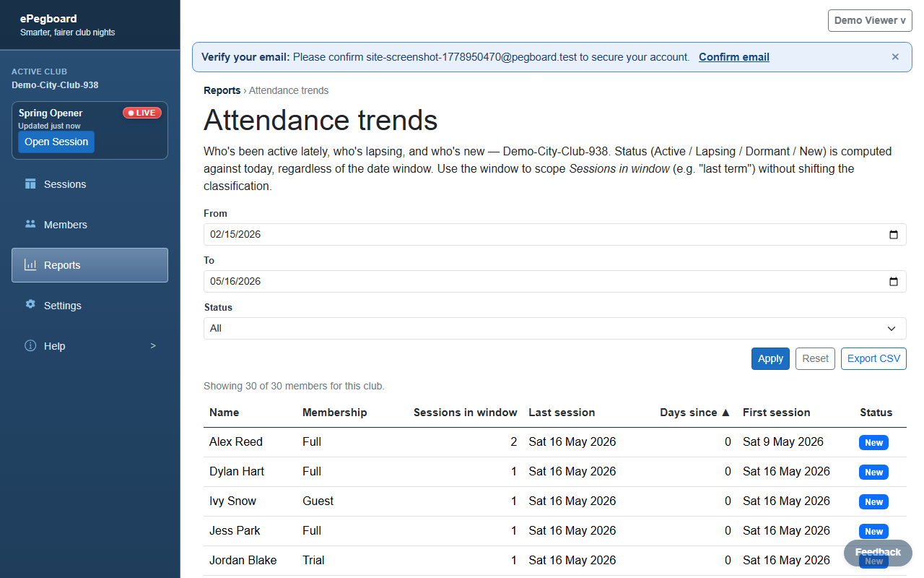This screenshot has height=578, width=924.
Task: Export attendance data as CSV
Action: [x=873, y=358]
